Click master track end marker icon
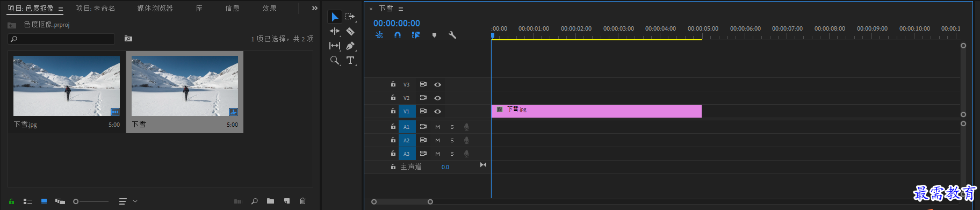 [483, 165]
